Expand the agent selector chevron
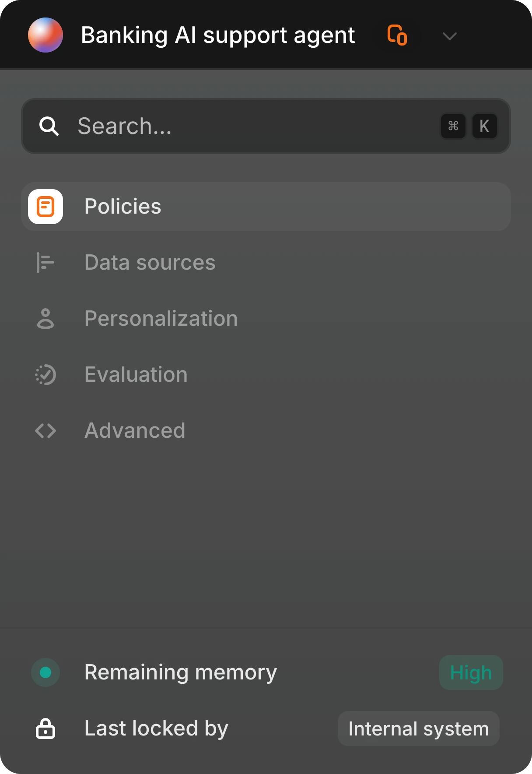This screenshot has width=532, height=774. click(x=450, y=36)
